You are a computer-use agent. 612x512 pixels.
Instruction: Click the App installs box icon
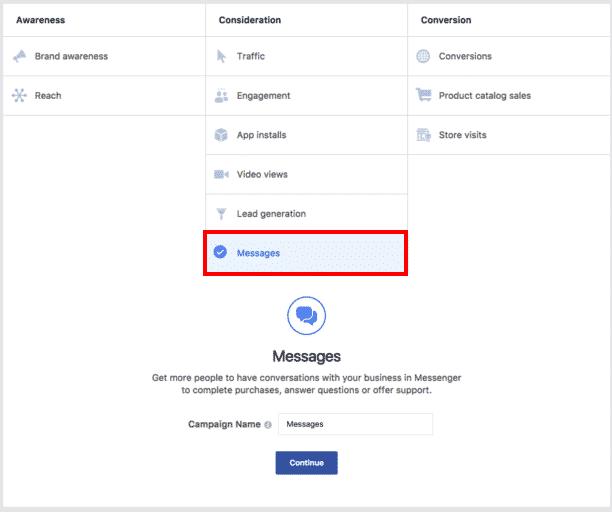click(x=221, y=135)
